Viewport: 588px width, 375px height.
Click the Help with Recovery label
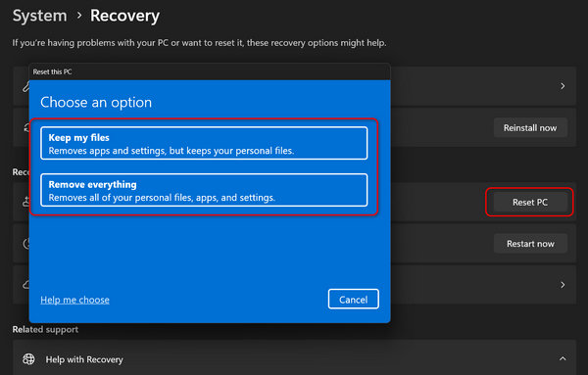(x=84, y=359)
